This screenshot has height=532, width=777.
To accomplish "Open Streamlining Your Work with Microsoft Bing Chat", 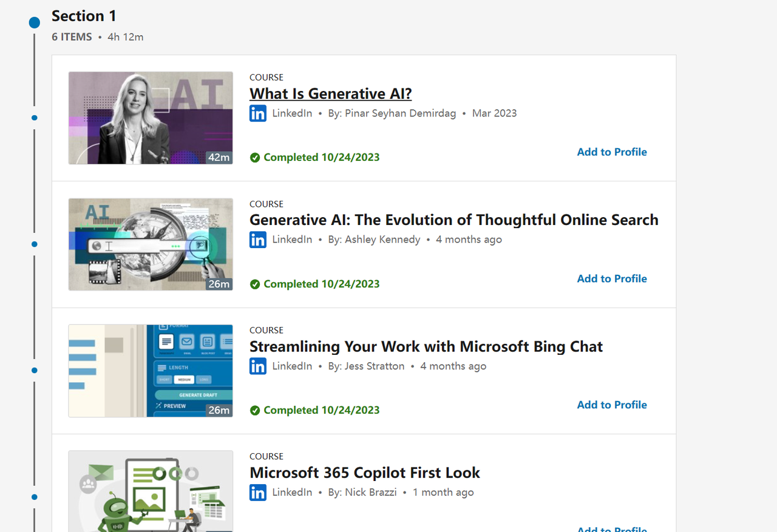I will pos(426,346).
